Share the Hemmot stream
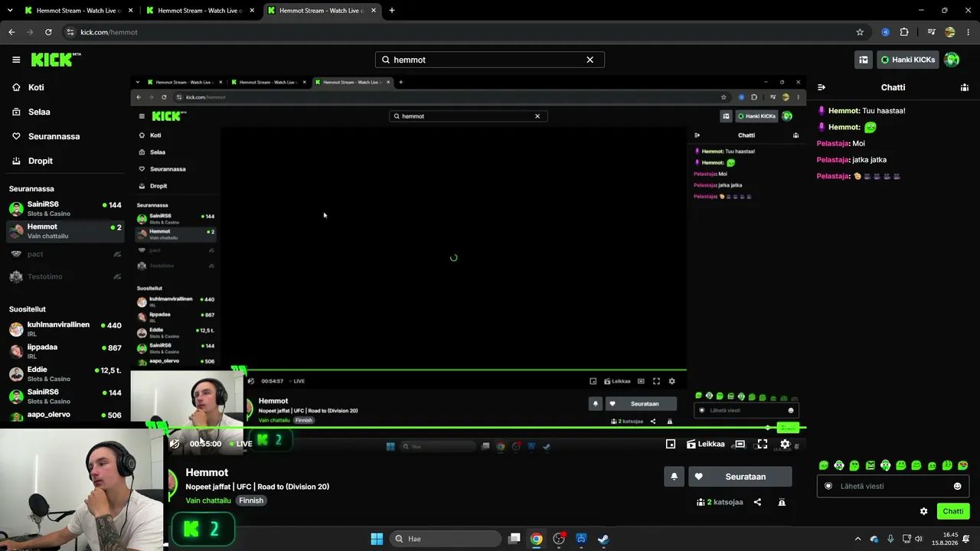This screenshot has height=551, width=980. tap(757, 502)
